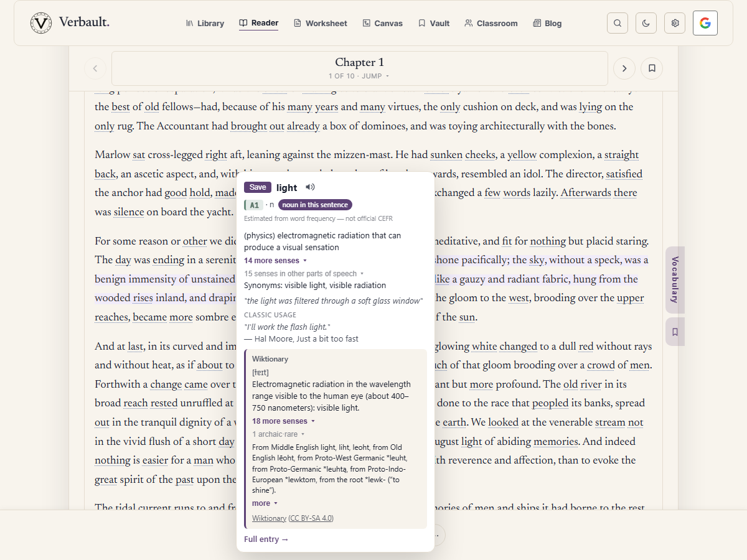Click the word 'Marlow' in text

tap(113, 155)
